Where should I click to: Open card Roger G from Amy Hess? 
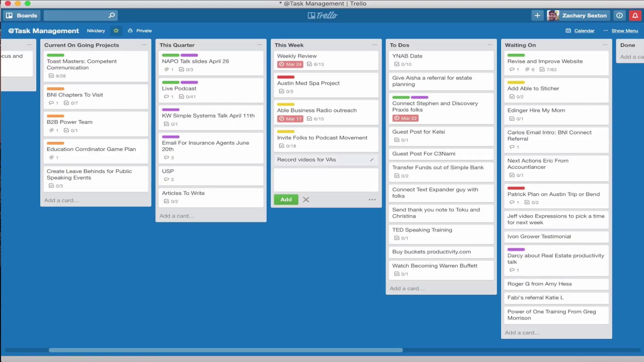coord(556,284)
